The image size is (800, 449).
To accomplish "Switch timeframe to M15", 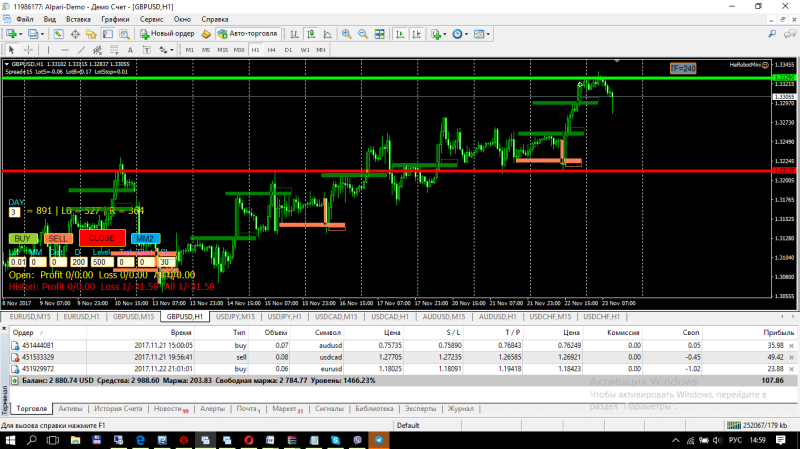I will [x=222, y=50].
